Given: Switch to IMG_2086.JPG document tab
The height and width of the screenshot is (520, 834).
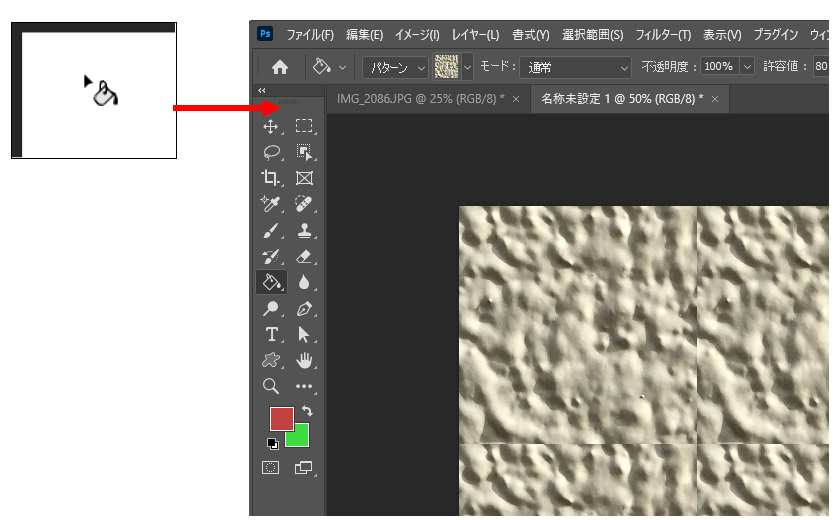Looking at the screenshot, I should click(419, 99).
